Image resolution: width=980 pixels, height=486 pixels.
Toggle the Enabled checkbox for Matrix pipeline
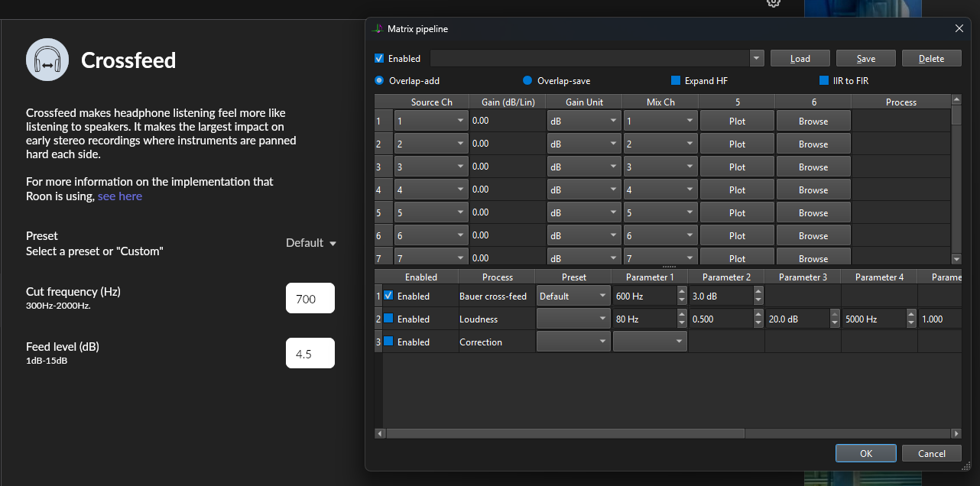point(379,58)
